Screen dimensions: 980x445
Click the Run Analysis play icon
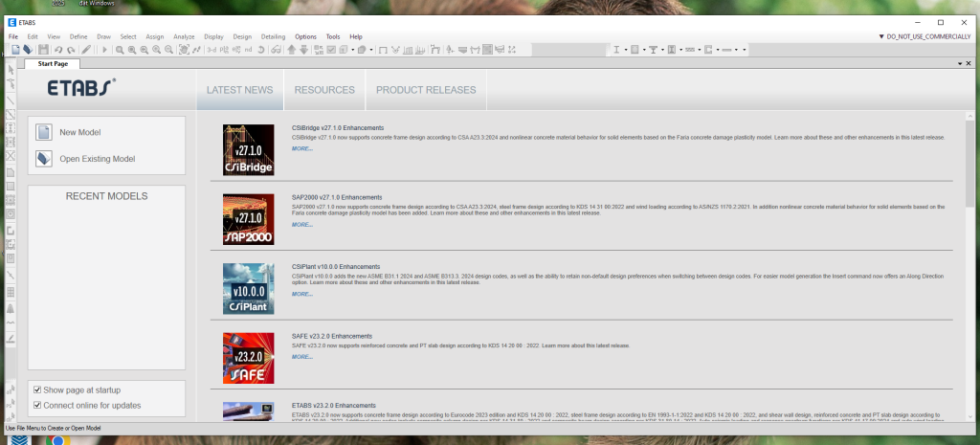point(104,50)
